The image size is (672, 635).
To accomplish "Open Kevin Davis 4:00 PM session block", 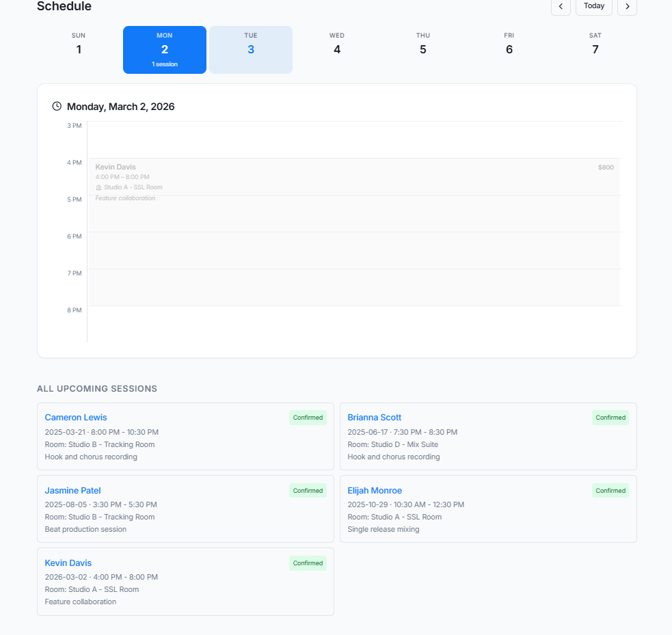I will click(x=354, y=232).
